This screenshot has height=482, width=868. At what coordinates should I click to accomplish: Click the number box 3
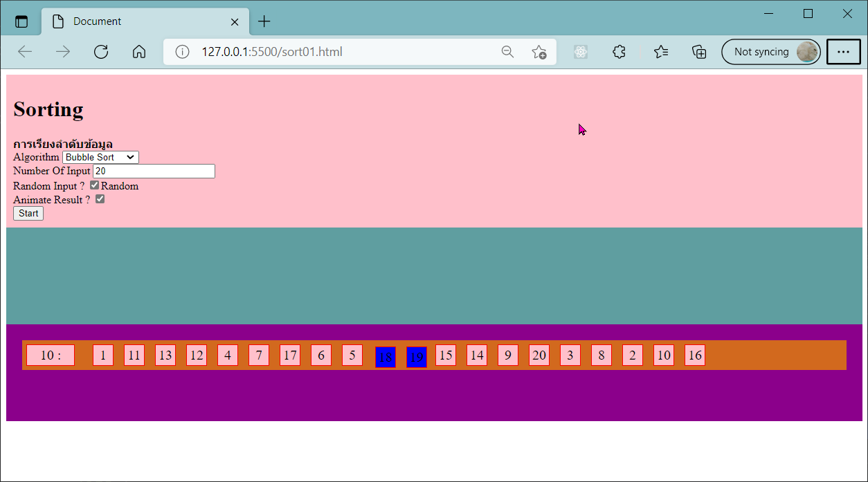coord(570,355)
